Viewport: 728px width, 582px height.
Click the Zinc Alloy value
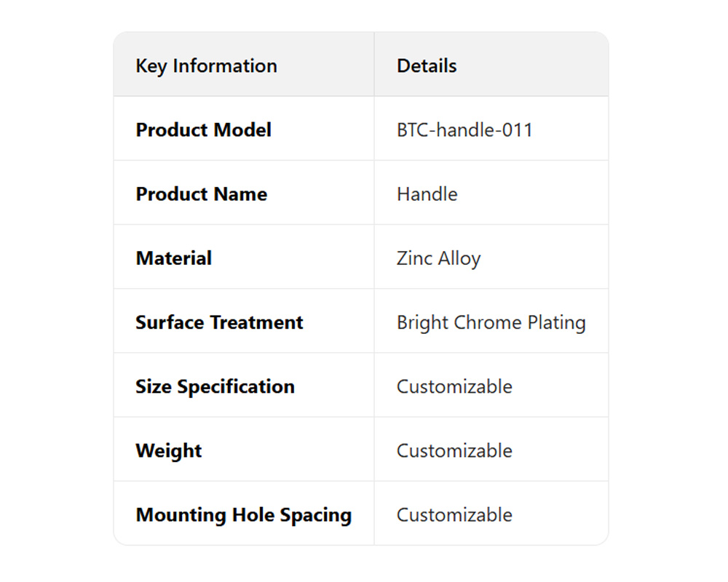tap(438, 258)
